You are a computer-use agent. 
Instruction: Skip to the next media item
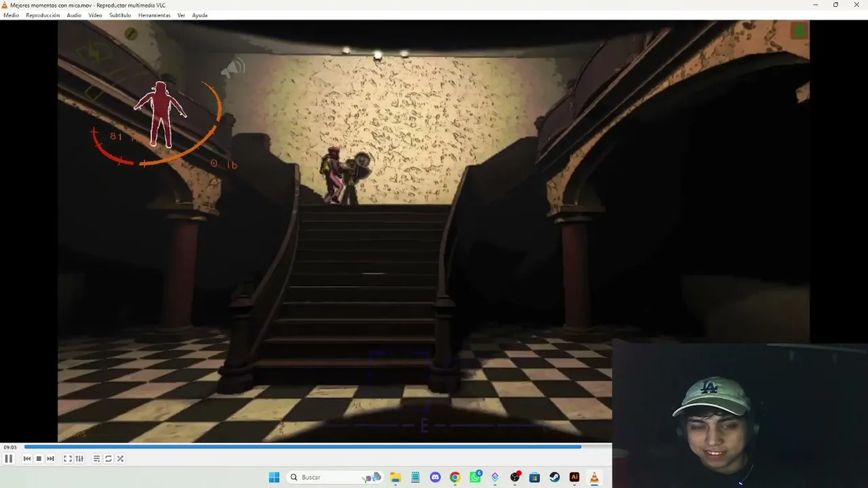(x=50, y=459)
